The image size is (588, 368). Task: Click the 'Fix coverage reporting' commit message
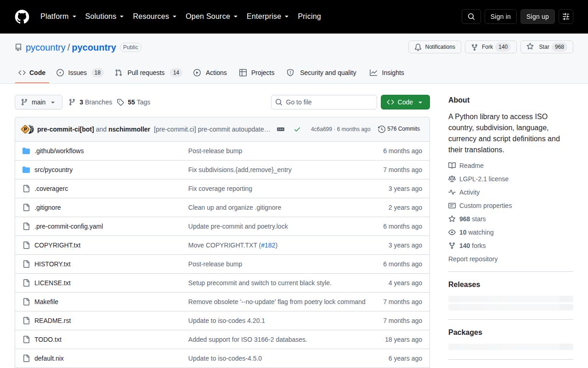[220, 189]
